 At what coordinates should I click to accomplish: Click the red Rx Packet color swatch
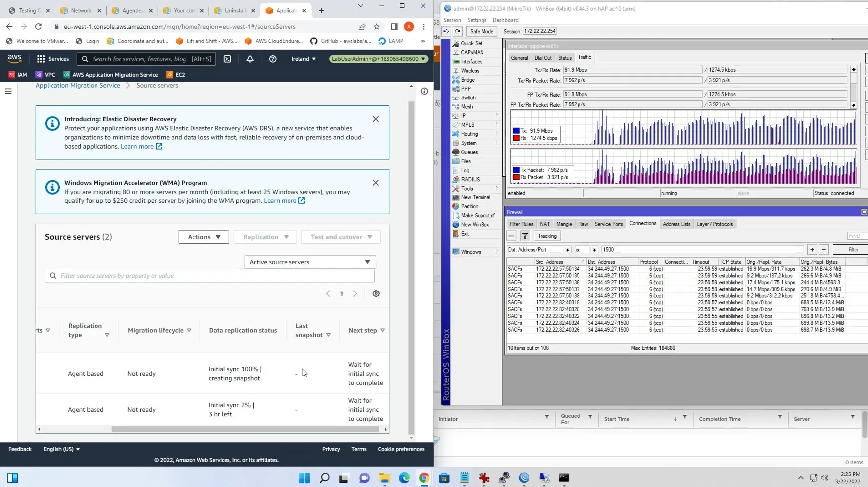click(516, 177)
